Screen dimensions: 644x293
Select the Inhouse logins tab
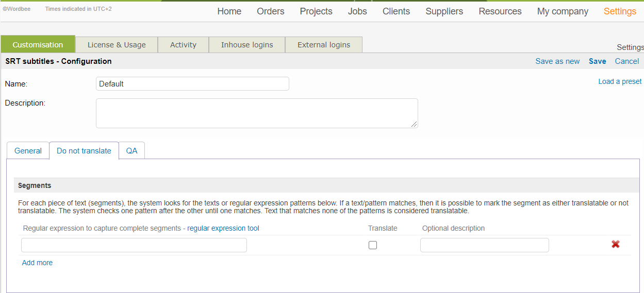[247, 45]
